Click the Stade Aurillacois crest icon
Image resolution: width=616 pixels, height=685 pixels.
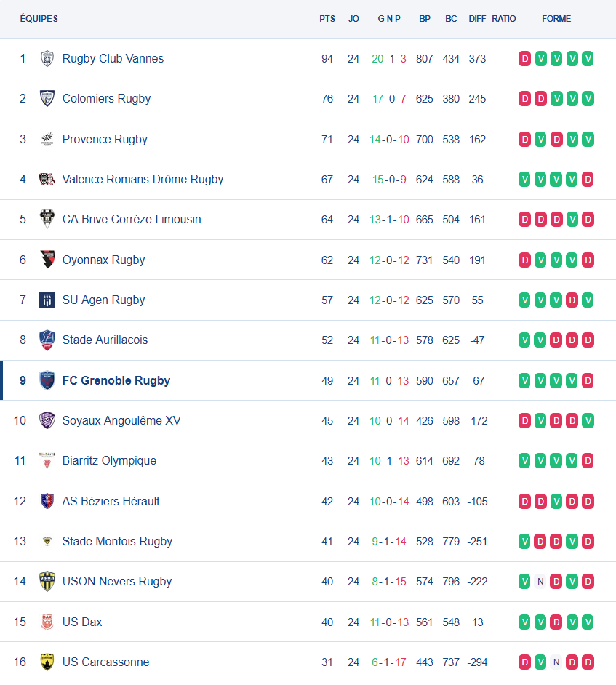[47, 340]
